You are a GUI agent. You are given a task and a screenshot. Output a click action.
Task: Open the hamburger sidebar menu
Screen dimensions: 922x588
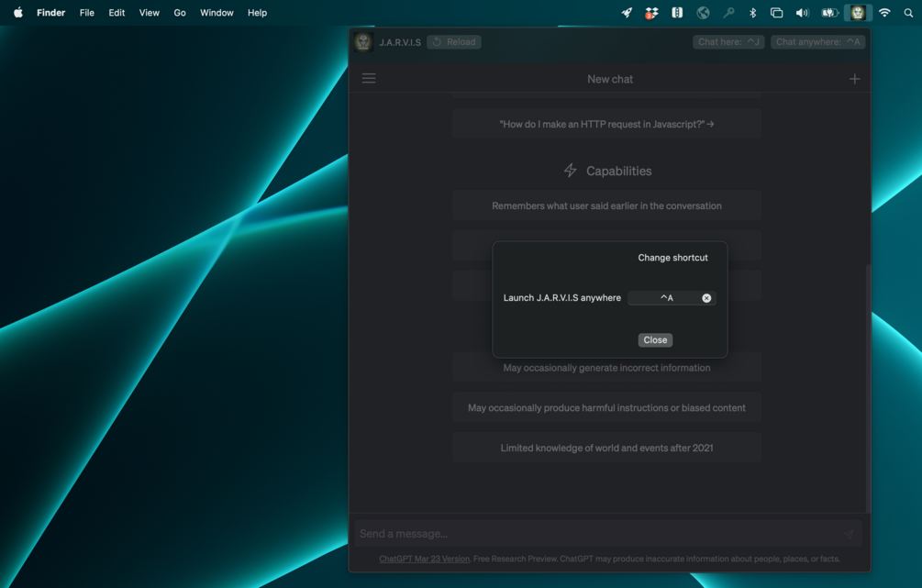tap(369, 78)
